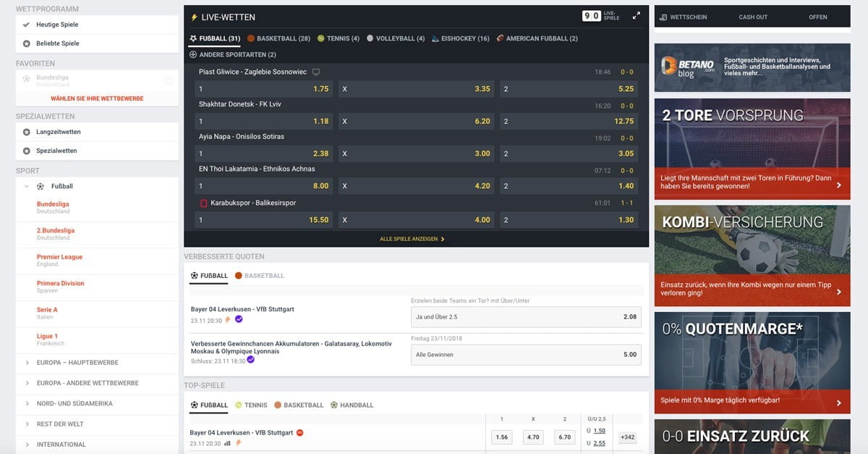Select Tennis tab under Top-Spiele
Image resolution: width=868 pixels, height=454 pixels.
251,405
